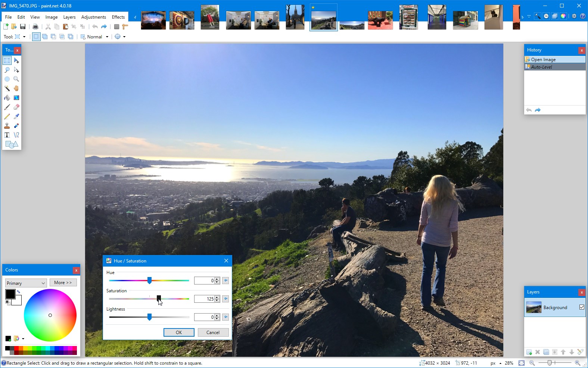Click Cancel in Hue / Saturation dialog

coord(213,332)
